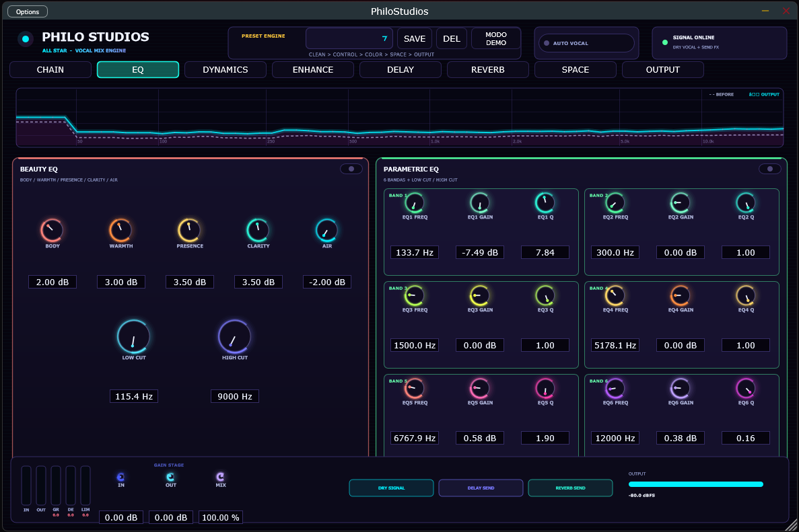Switch to the EQ tab

pyautogui.click(x=138, y=70)
